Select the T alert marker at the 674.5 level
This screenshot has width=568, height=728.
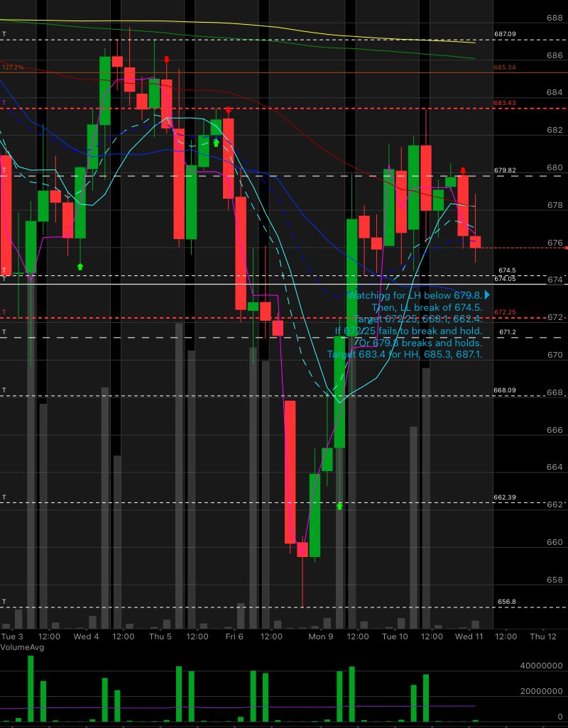4,269
